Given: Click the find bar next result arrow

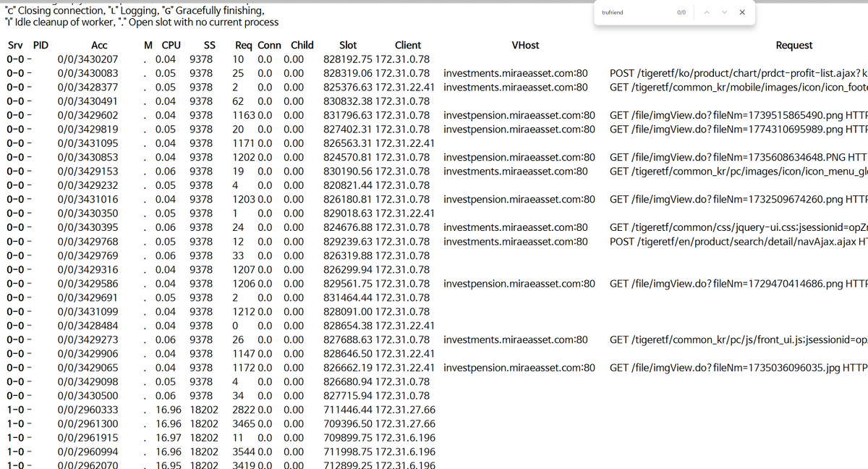Looking at the screenshot, I should point(726,12).
